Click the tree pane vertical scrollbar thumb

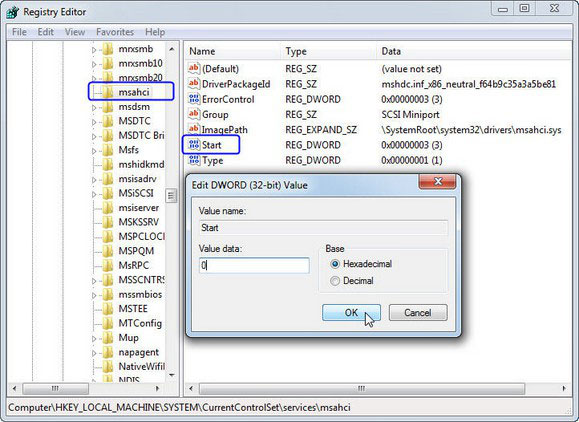pyautogui.click(x=171, y=195)
